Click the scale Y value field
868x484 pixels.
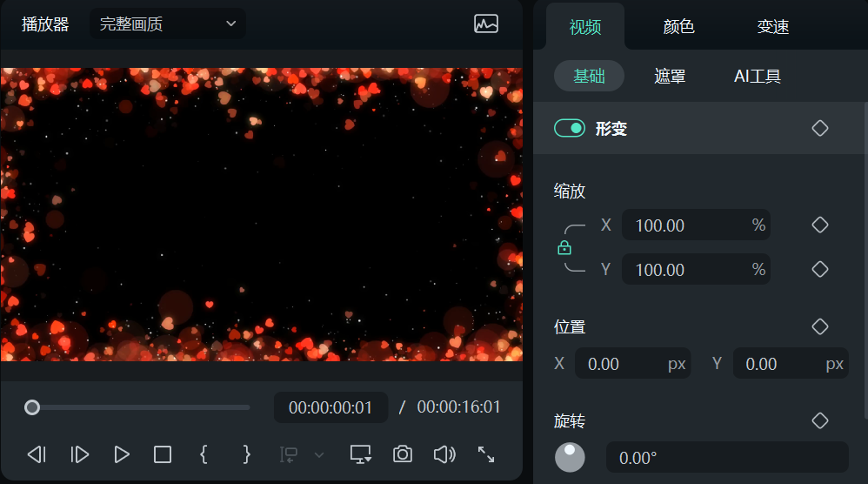pos(696,269)
